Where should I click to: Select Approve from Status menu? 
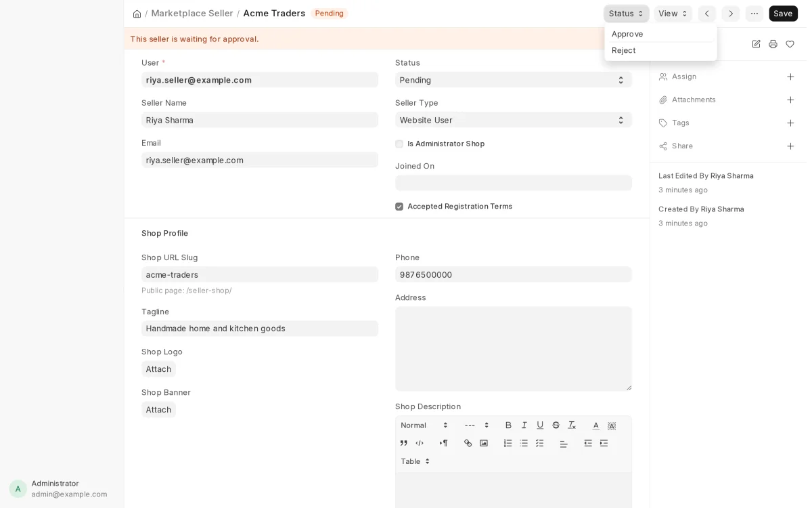tap(660, 34)
